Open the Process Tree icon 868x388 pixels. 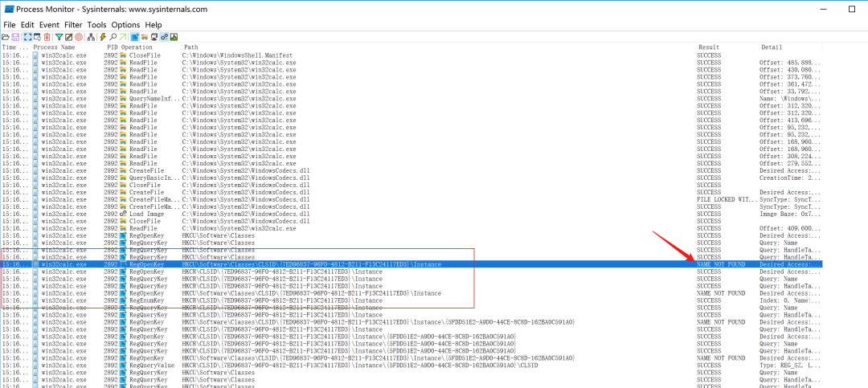(91, 37)
